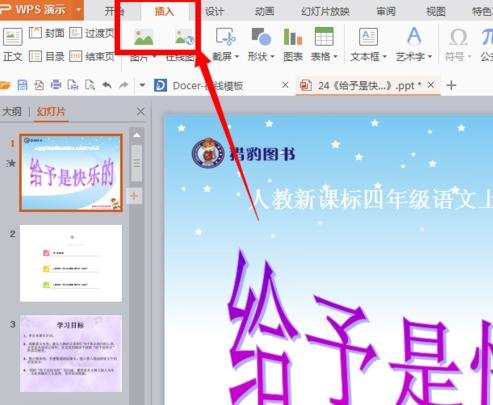This screenshot has width=493, height=405.
Task: Undo the last action
Action: click(x=107, y=85)
